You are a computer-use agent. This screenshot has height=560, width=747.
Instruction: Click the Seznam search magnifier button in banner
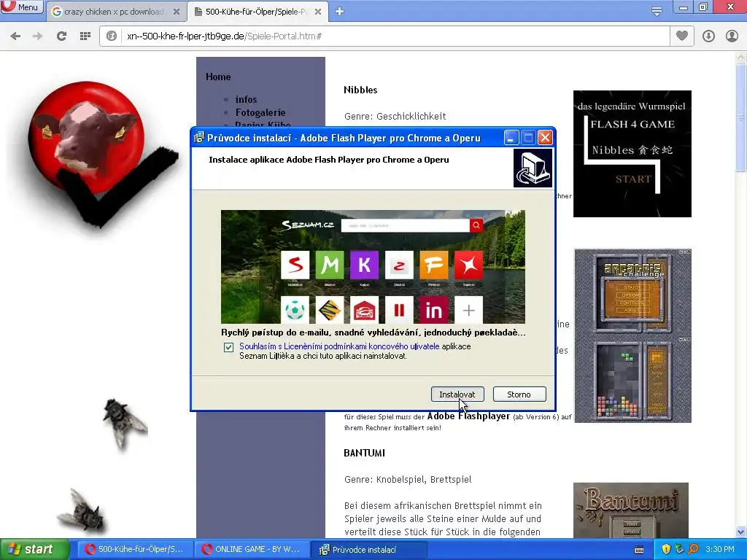(476, 225)
